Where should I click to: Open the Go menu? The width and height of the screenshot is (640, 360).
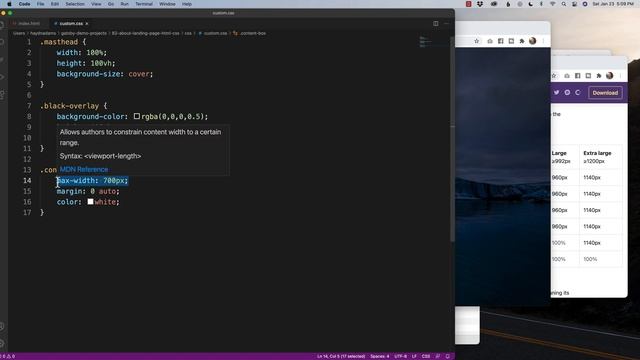(111, 4)
